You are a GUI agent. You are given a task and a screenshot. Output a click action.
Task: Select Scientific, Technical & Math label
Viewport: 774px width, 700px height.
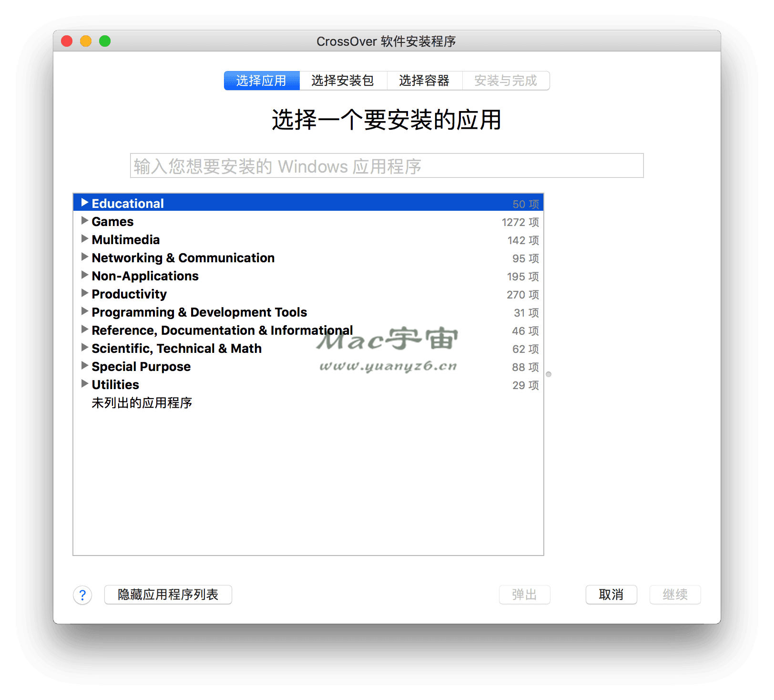point(176,349)
